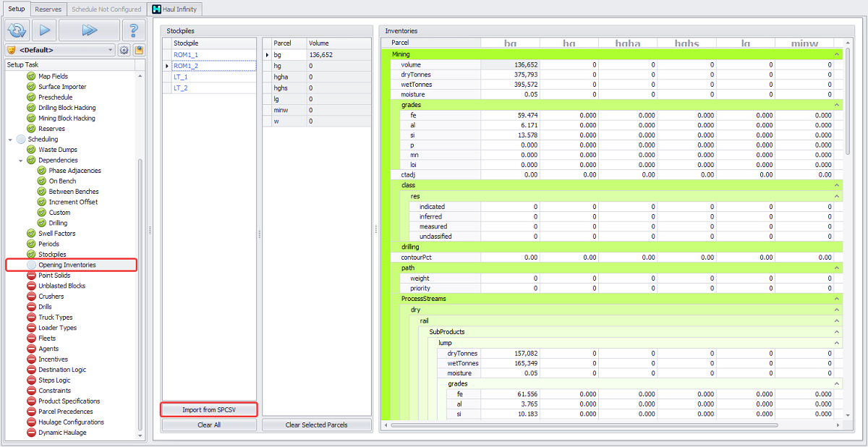
Task: Click the settings gear beside Default dropdown
Action: (x=124, y=51)
